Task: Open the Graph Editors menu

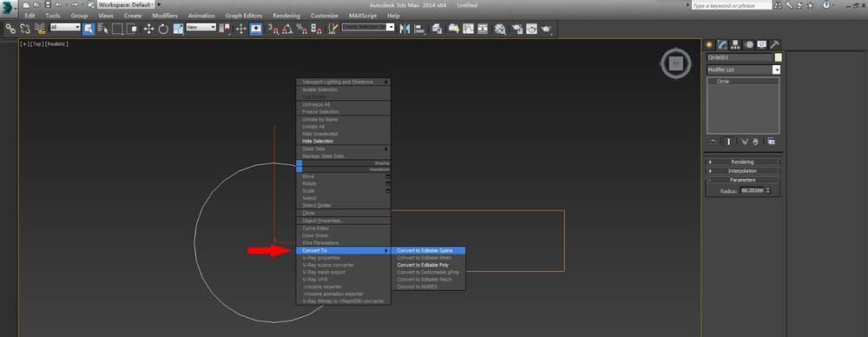Action: pos(244,16)
